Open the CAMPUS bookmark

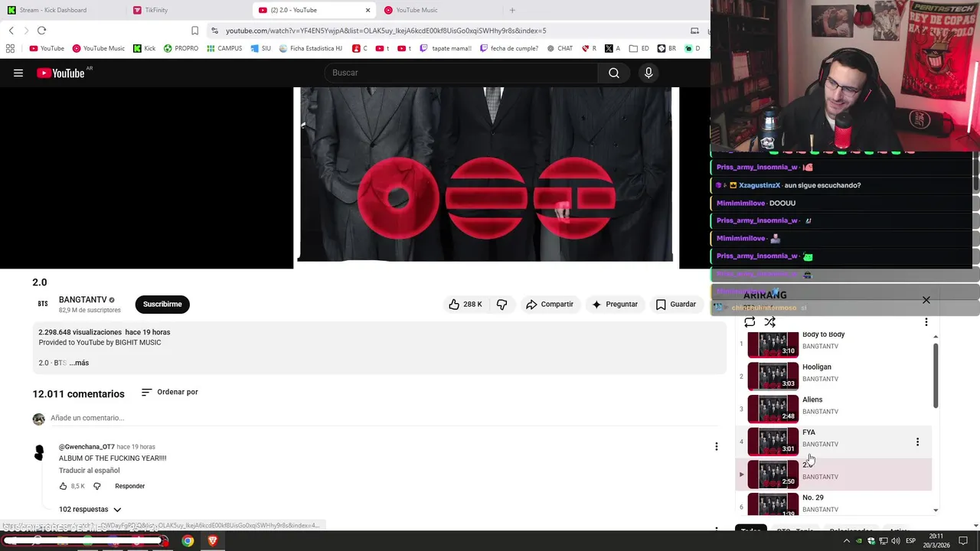(224, 48)
